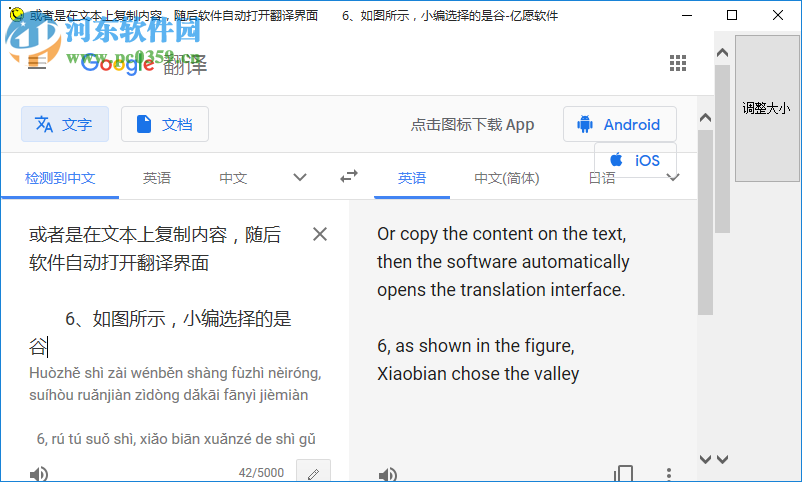Expand the target language dropdown list
The image size is (802, 482).
point(674,178)
